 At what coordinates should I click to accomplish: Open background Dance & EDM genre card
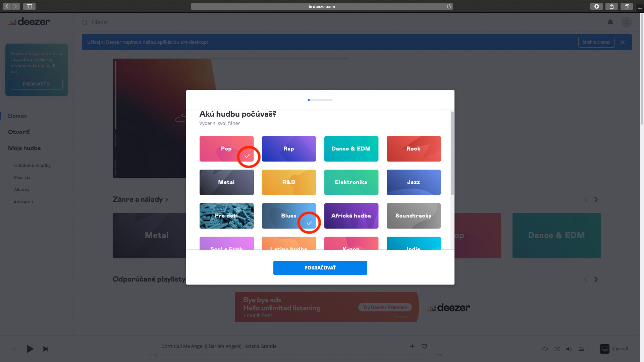tap(556, 236)
